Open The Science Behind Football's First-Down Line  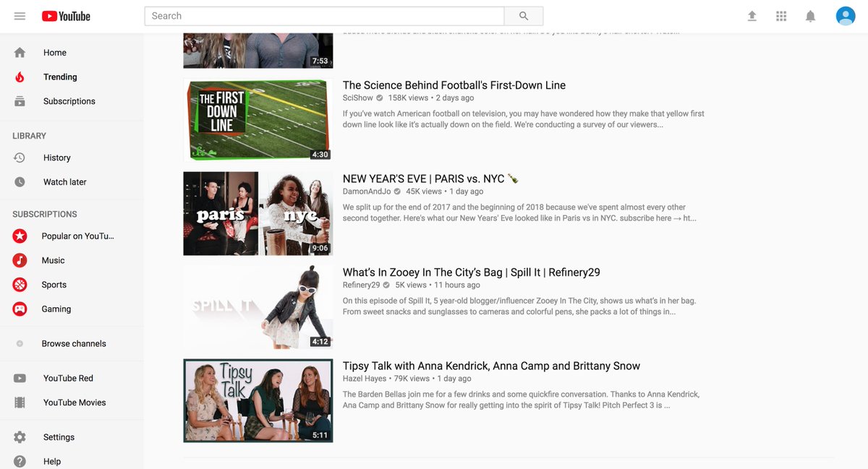click(x=454, y=85)
